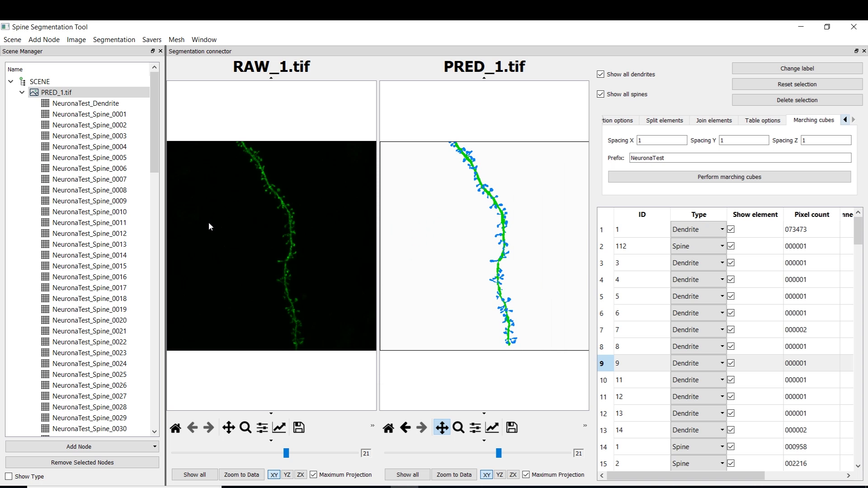Collapse the PRED_1.tif tree node
Image resolution: width=868 pixels, height=488 pixels.
[x=22, y=92]
